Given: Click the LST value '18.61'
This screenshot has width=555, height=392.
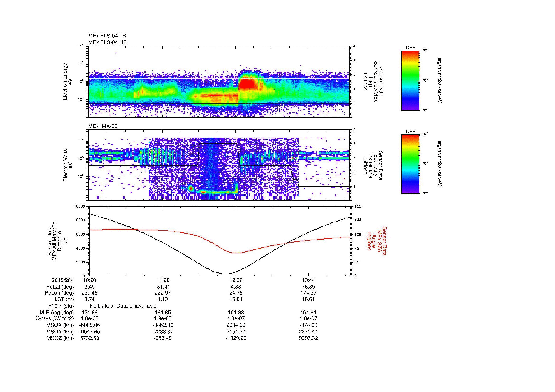Looking at the screenshot, I should point(308,299).
